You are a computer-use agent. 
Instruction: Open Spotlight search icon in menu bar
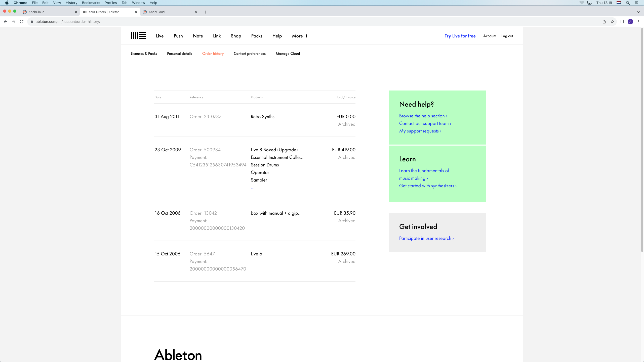[628, 3]
